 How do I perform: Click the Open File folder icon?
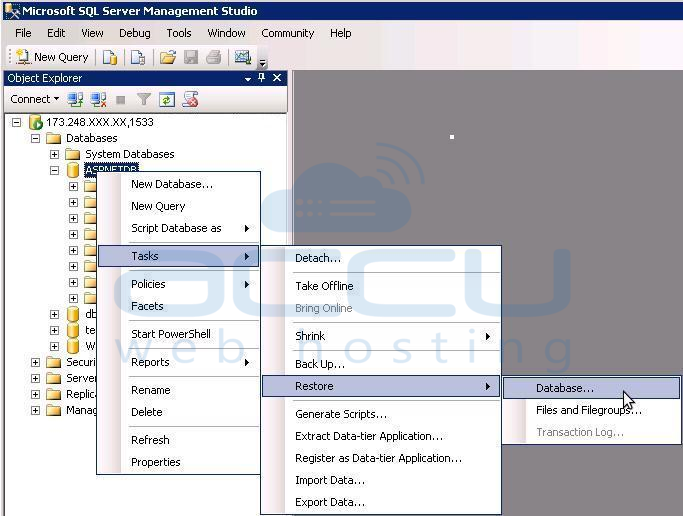coord(168,57)
